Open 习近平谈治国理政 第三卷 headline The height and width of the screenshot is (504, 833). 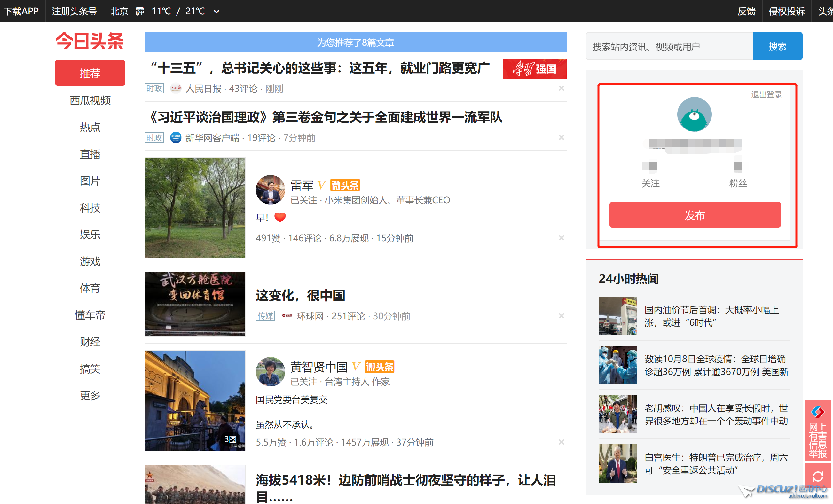click(325, 118)
